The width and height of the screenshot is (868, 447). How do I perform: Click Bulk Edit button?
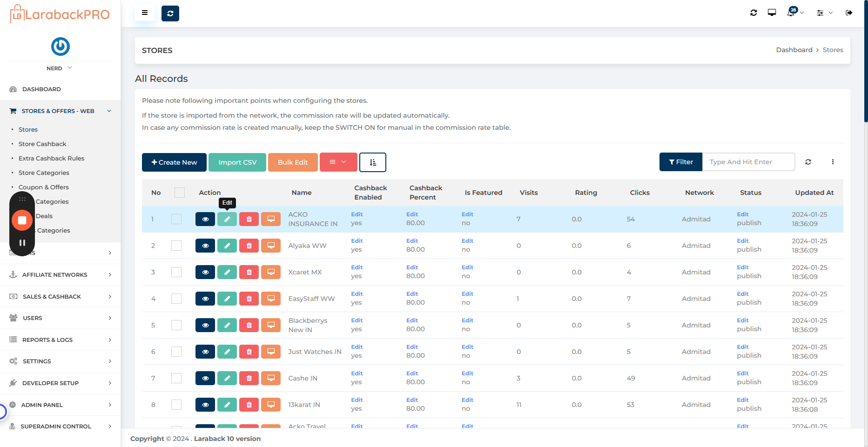tap(293, 162)
